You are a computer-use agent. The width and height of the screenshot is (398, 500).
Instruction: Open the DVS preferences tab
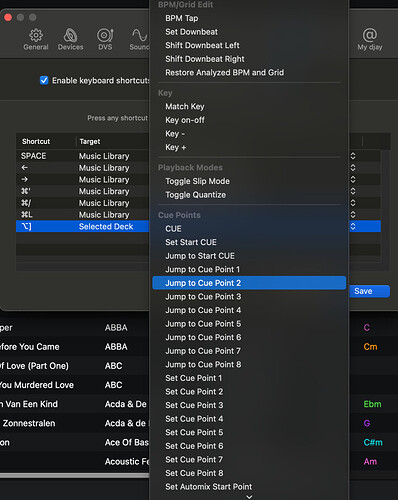click(105, 39)
